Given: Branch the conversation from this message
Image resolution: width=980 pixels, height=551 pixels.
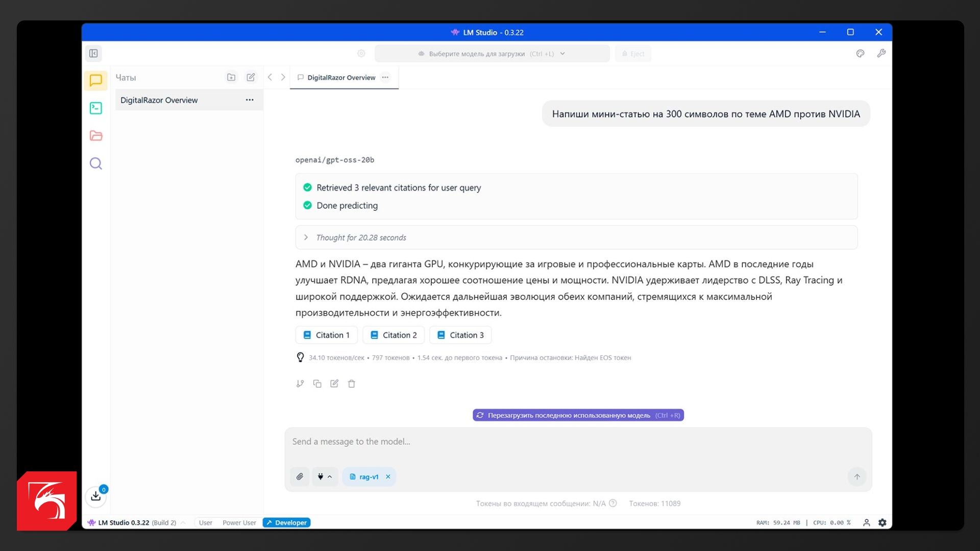Looking at the screenshot, I should coord(300,384).
